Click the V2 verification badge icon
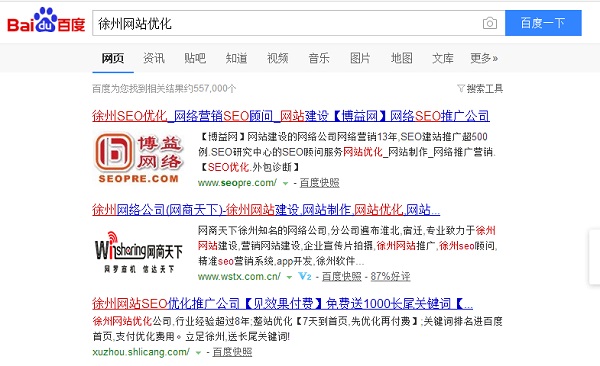The height and width of the screenshot is (366, 600). point(305,276)
